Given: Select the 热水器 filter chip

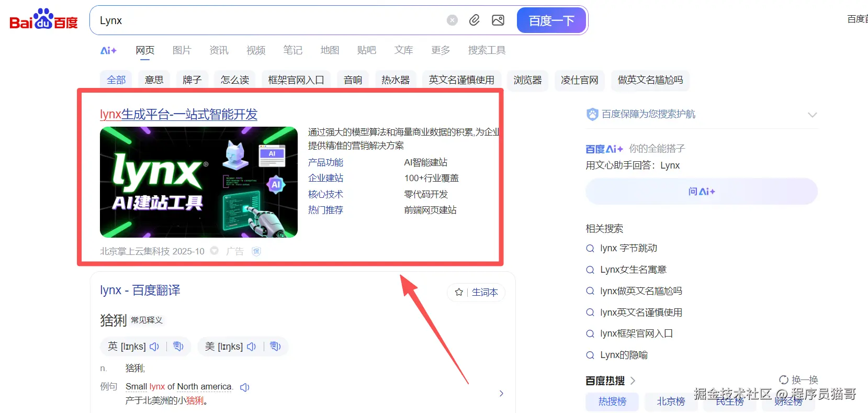Looking at the screenshot, I should tap(396, 80).
